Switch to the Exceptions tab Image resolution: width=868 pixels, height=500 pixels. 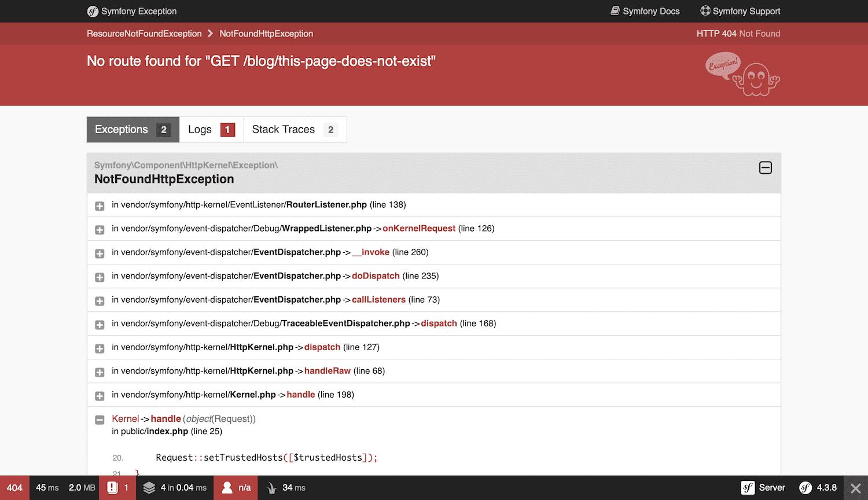(x=133, y=130)
